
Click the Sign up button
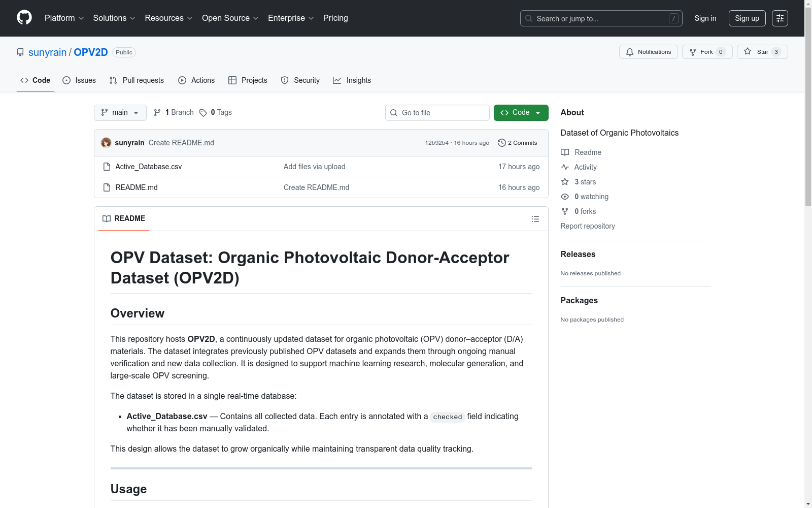click(747, 18)
